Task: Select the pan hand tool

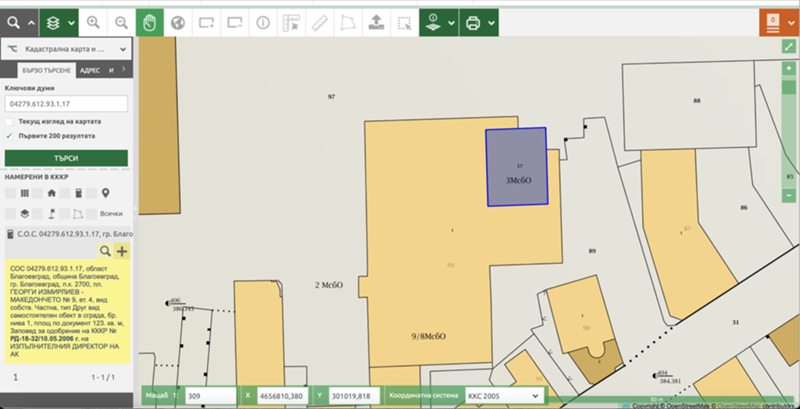Action: [x=149, y=21]
